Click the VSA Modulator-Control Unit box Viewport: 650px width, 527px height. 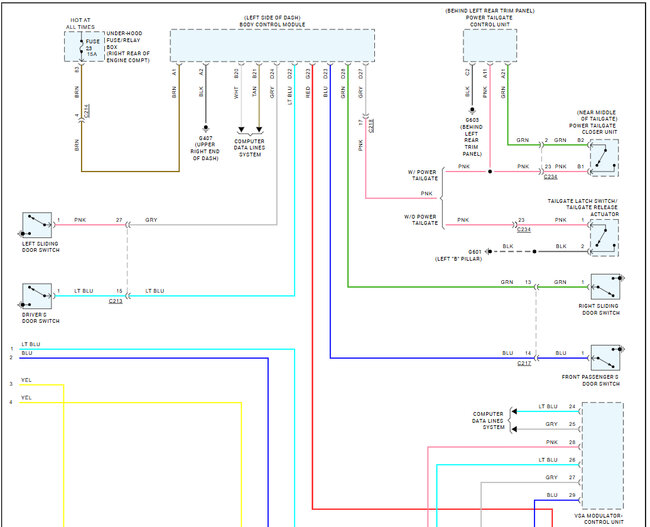click(603, 456)
